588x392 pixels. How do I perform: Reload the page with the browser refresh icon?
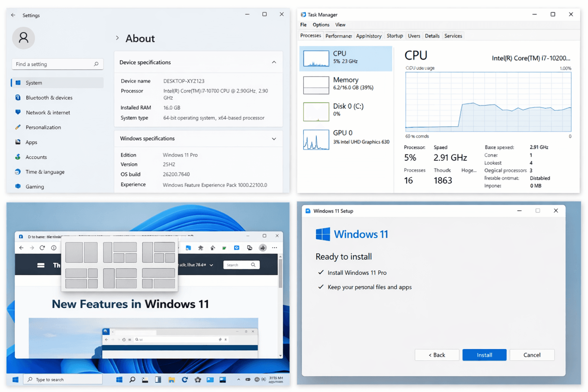[42, 248]
